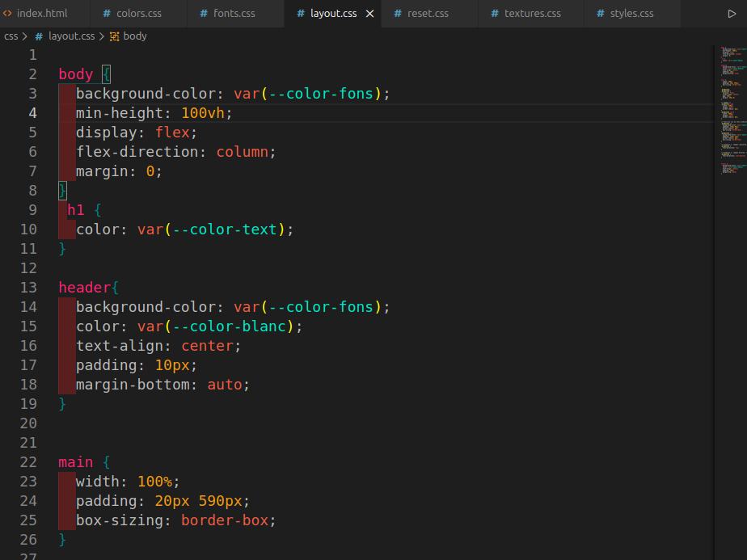
Task: Click the Run play icon at top right
Action: (x=732, y=14)
